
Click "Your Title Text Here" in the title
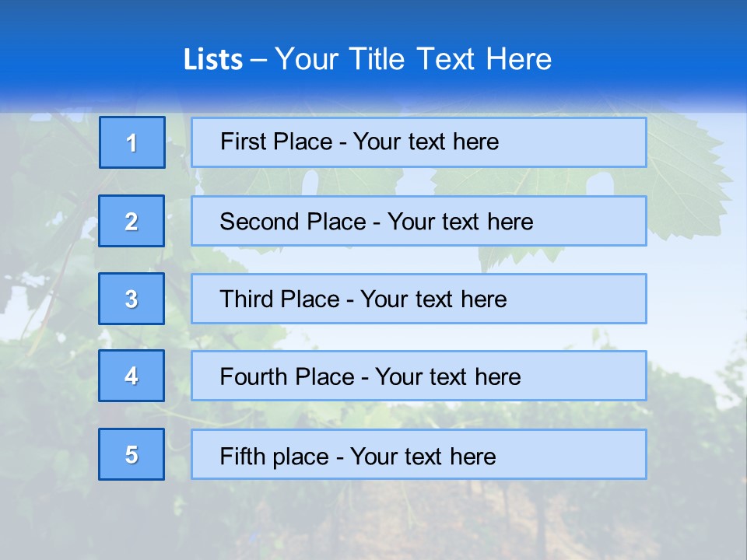[x=412, y=60]
